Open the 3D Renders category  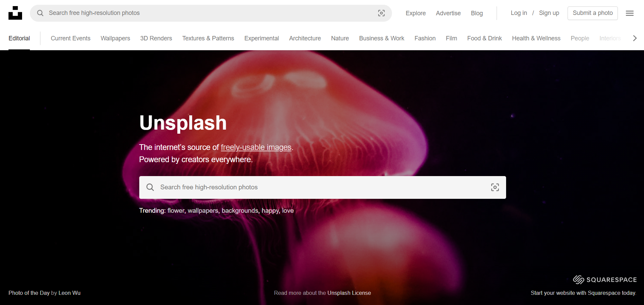click(156, 38)
